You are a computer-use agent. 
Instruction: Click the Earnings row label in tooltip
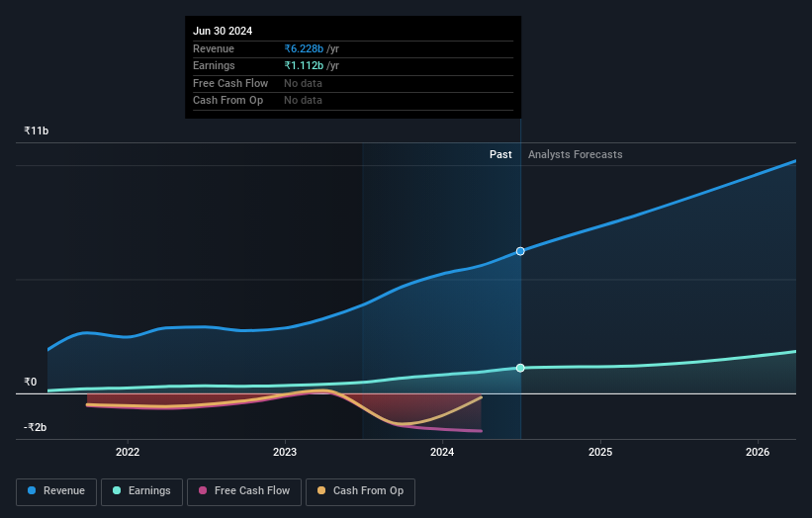pos(214,65)
